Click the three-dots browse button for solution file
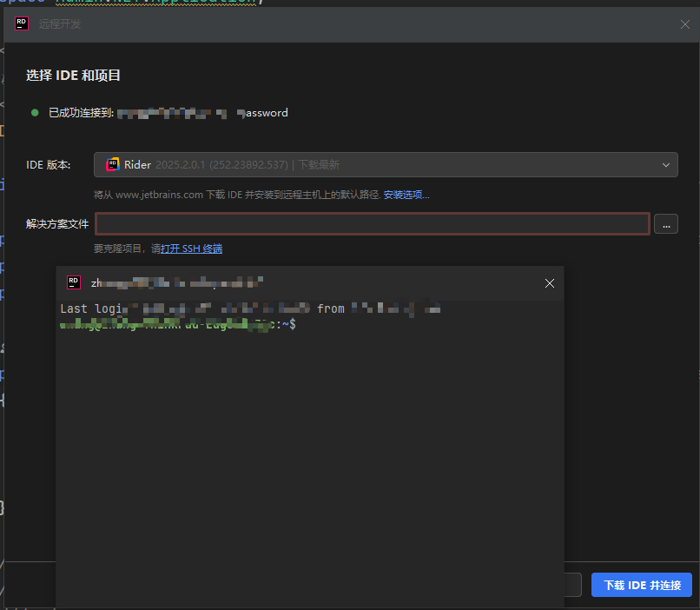The image size is (700, 610). coord(666,224)
